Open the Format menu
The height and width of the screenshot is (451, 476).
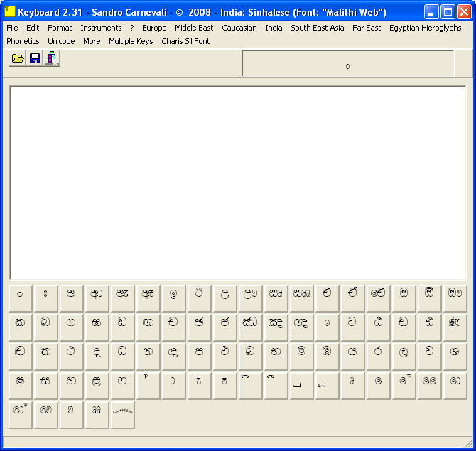(x=60, y=28)
